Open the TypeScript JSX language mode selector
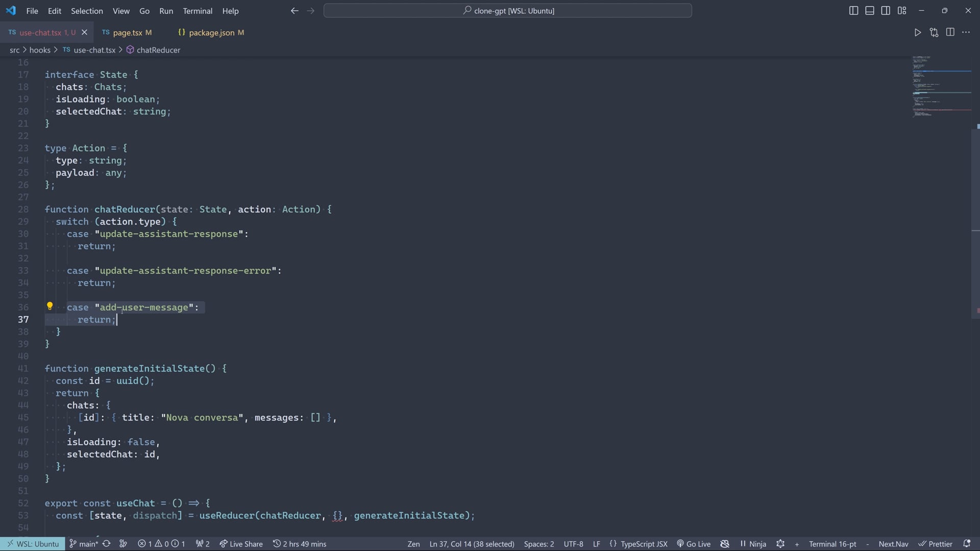This screenshot has width=980, height=551. point(643,544)
